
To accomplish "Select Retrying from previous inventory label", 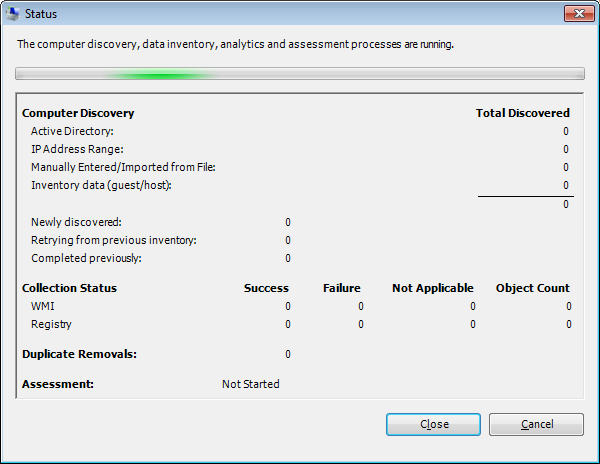I will pos(114,240).
